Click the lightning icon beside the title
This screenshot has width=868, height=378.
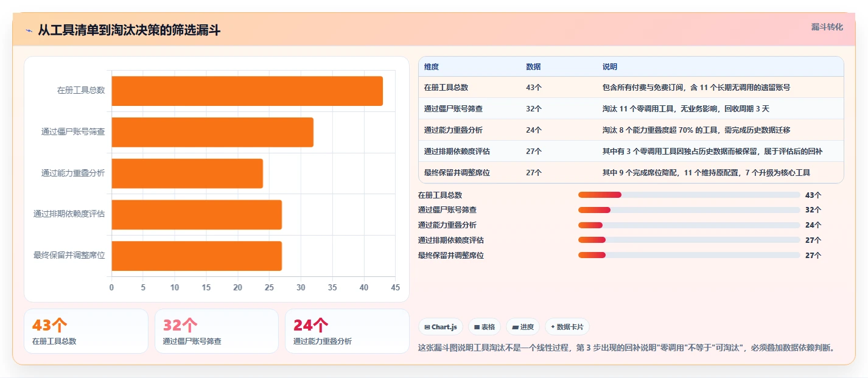(29, 30)
